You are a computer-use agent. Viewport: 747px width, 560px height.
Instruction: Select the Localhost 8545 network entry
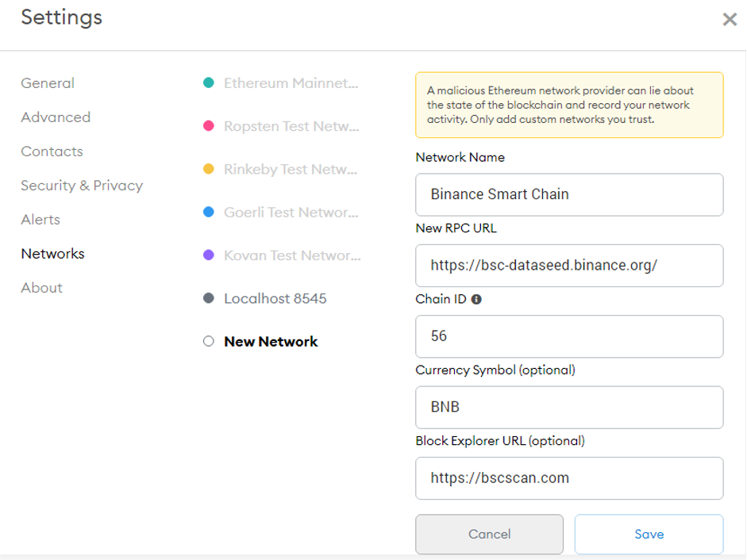(275, 298)
